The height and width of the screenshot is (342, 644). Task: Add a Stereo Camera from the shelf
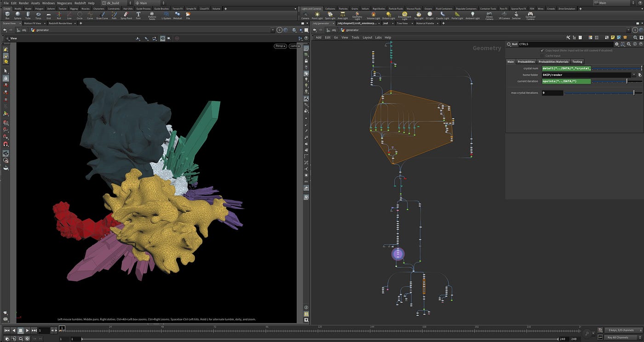coord(489,16)
